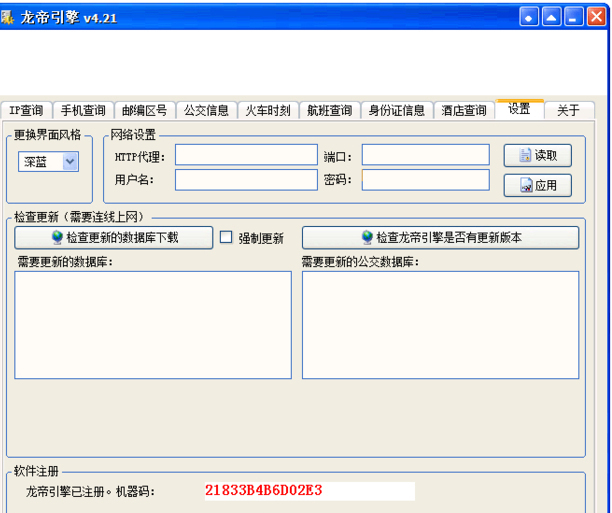Minimize the 龙帝引擎 window
Image resolution: width=612 pixels, height=513 pixels.
[x=574, y=17]
